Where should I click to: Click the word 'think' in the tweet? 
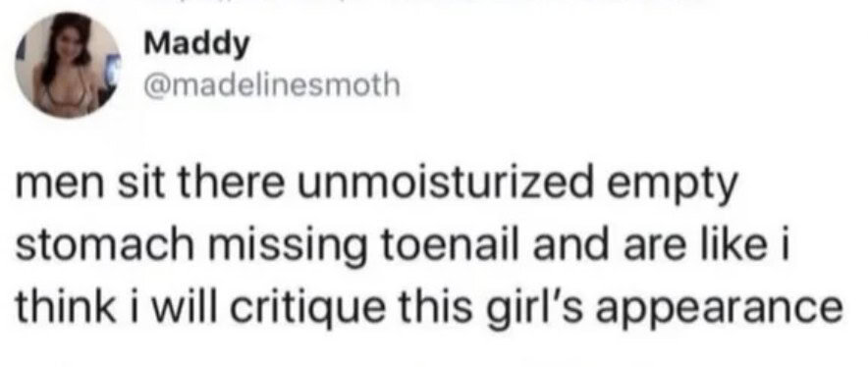pos(62,307)
